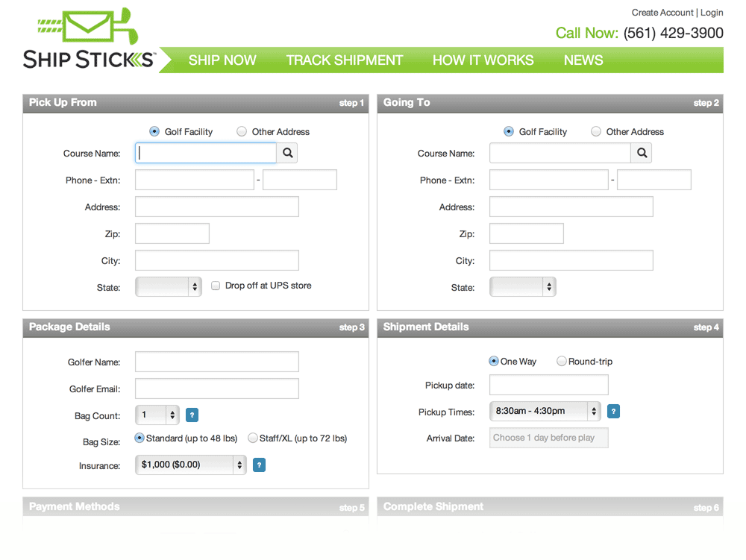
Task: Click Payment Methods step 5 header
Action: pyautogui.click(x=195, y=507)
